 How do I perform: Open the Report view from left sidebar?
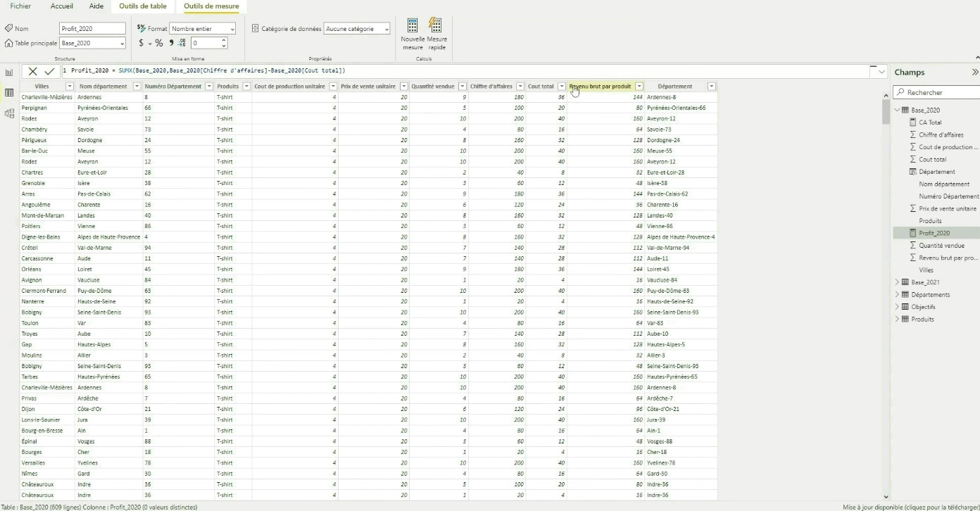[9, 72]
